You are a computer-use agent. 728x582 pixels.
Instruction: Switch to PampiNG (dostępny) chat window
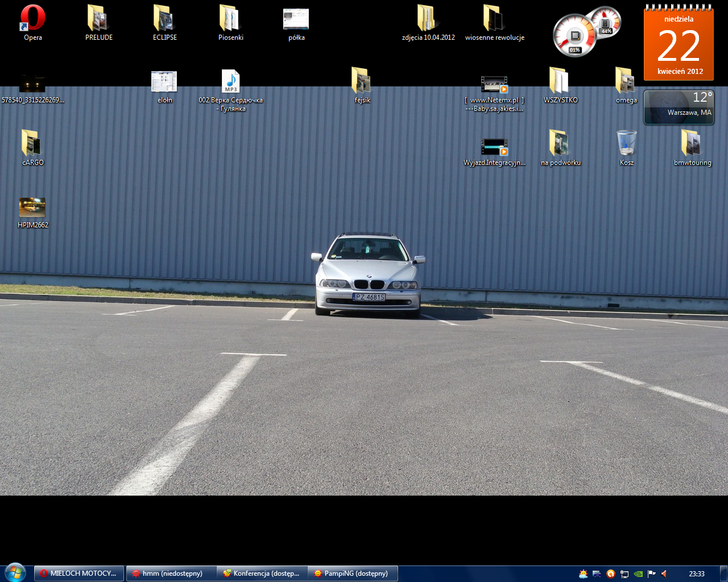click(353, 573)
